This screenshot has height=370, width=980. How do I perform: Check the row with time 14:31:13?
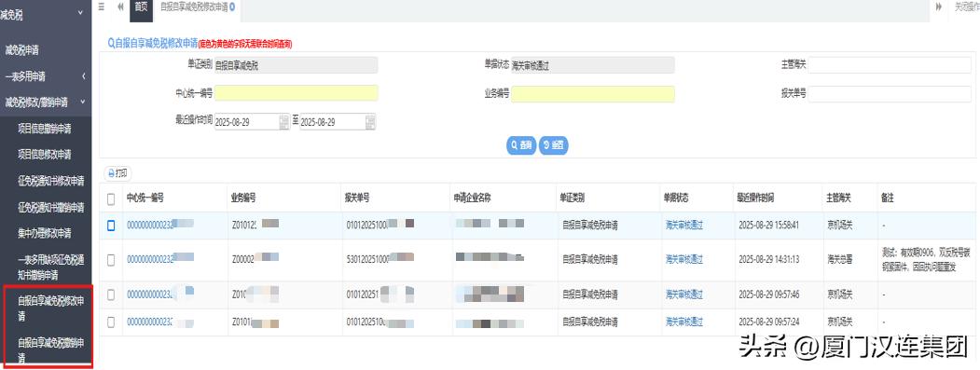click(111, 260)
